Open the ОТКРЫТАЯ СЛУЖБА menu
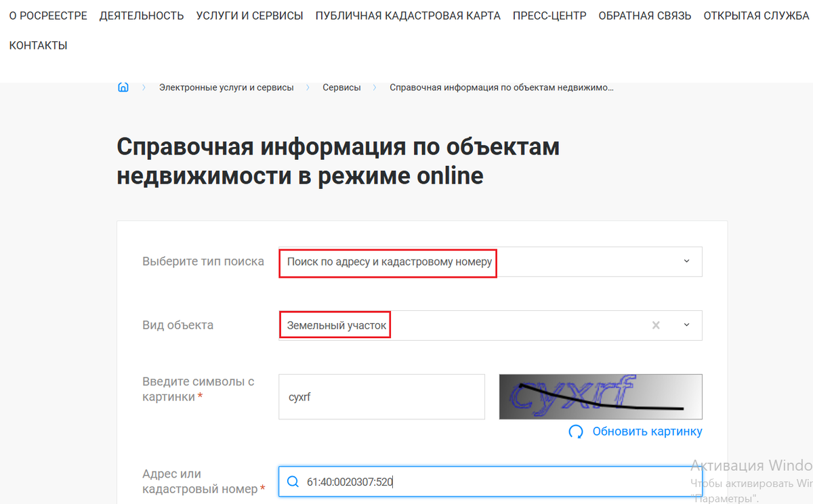The image size is (813, 504). point(756,16)
